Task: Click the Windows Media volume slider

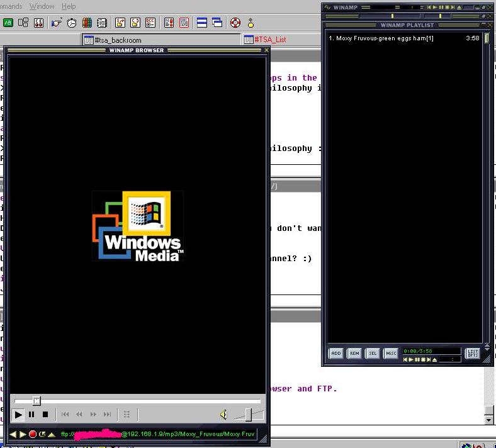Action: [x=249, y=415]
